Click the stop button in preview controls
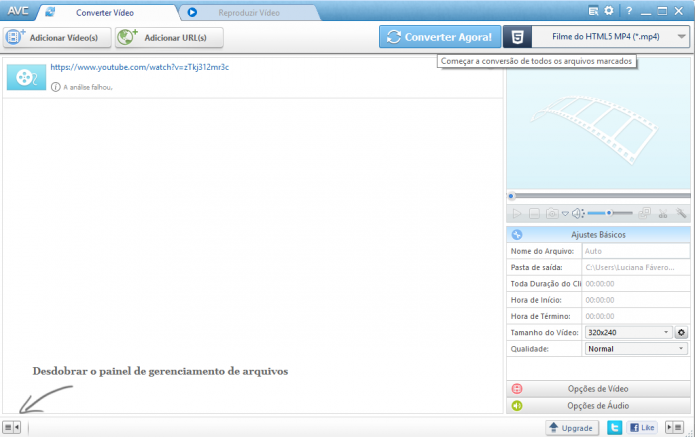 tap(534, 214)
